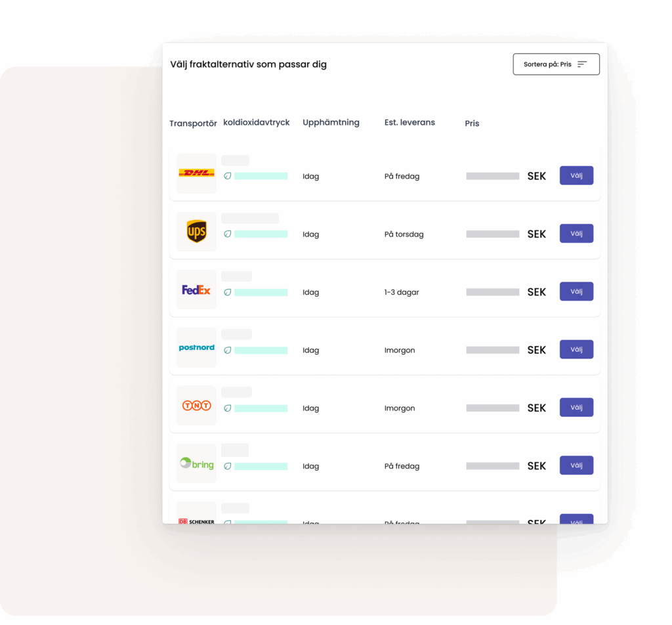Click the Est. leverans column header
The height and width of the screenshot is (625, 672).
[x=409, y=123]
